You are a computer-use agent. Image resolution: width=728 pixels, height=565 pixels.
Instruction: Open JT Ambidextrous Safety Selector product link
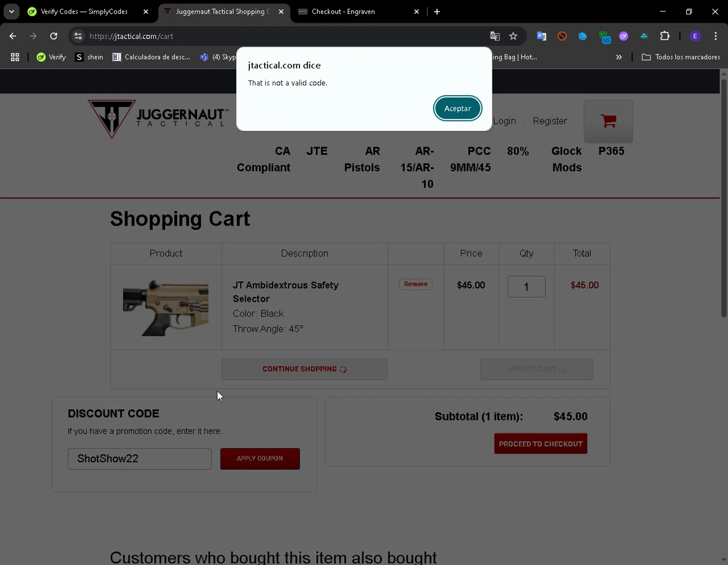(x=285, y=292)
